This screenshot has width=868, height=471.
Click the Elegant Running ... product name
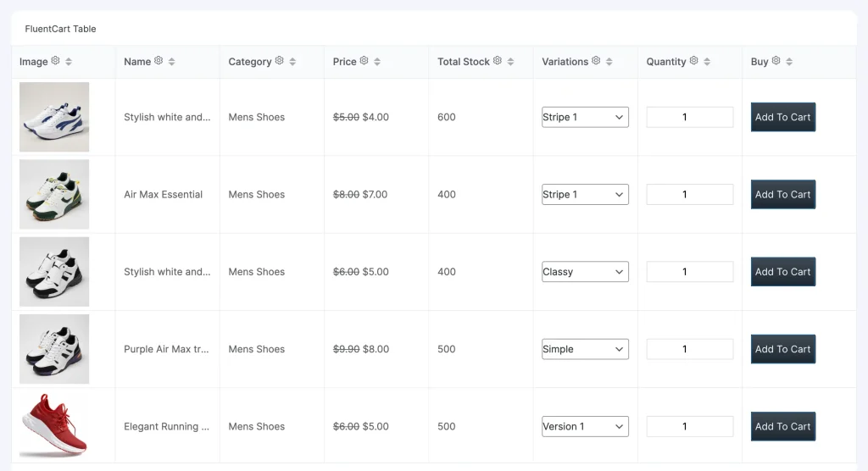[x=167, y=427]
